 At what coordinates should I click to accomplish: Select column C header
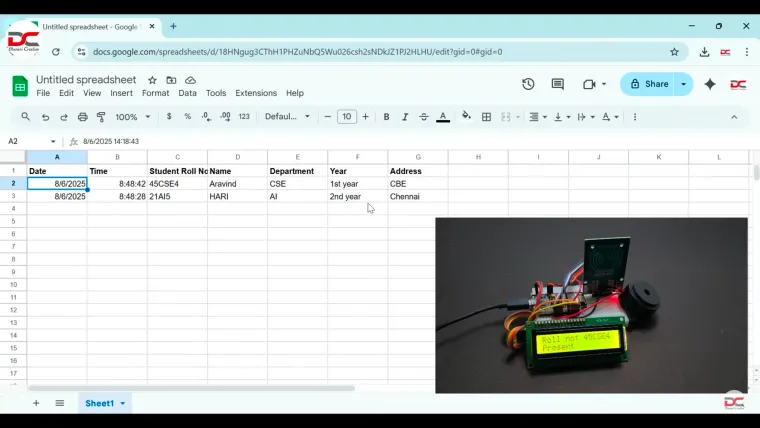177,157
